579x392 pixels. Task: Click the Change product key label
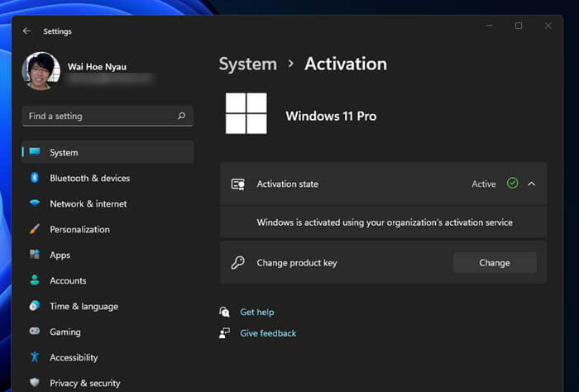(x=297, y=263)
